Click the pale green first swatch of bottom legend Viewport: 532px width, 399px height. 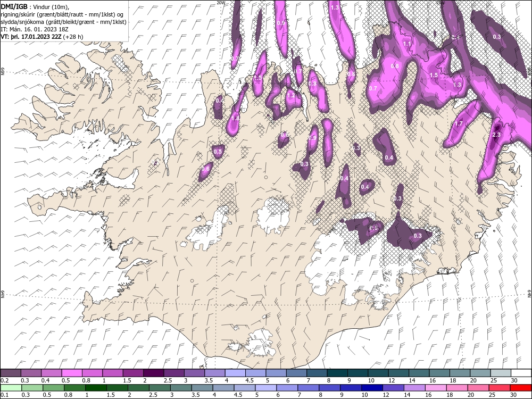pos(11,388)
